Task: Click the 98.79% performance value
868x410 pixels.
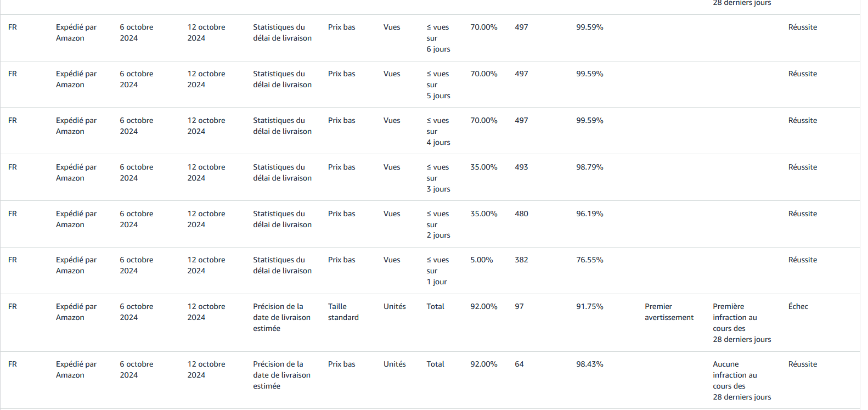Action: click(589, 167)
